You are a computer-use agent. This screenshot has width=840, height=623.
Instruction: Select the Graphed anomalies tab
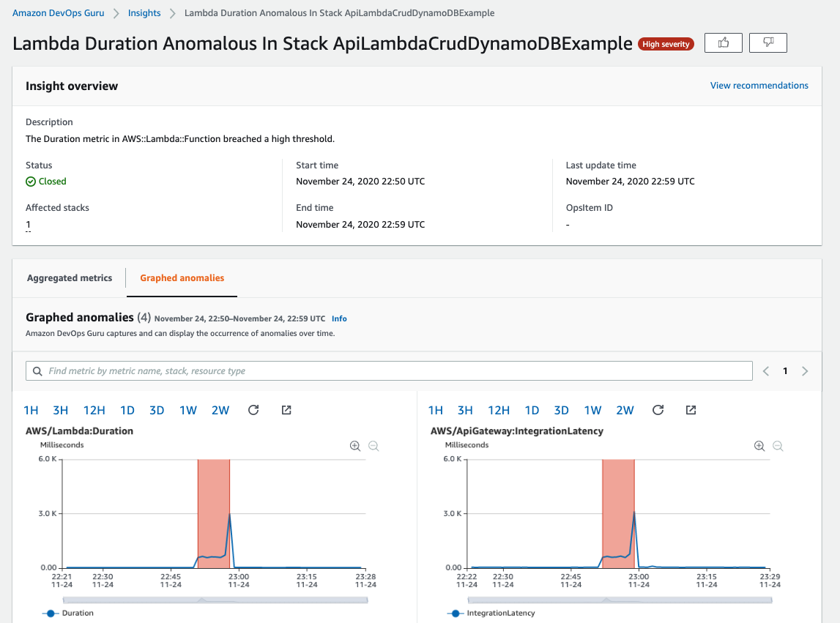pyautogui.click(x=182, y=278)
